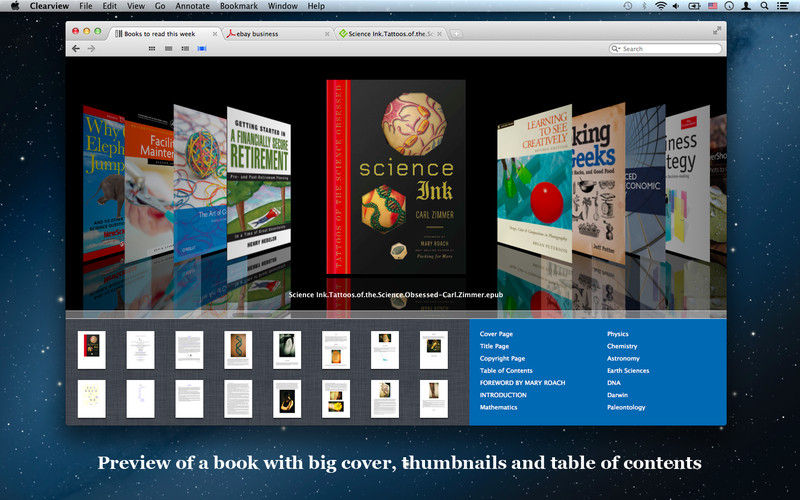Switch to the second view mode icon
The image size is (800, 500).
[167, 48]
